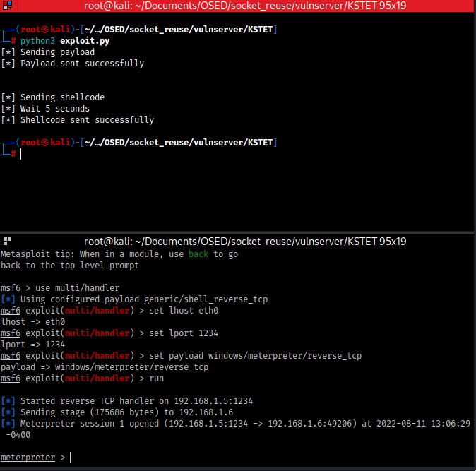Click '[*] Sending shellcode' line
The height and width of the screenshot is (471, 476).
[x=53, y=97]
